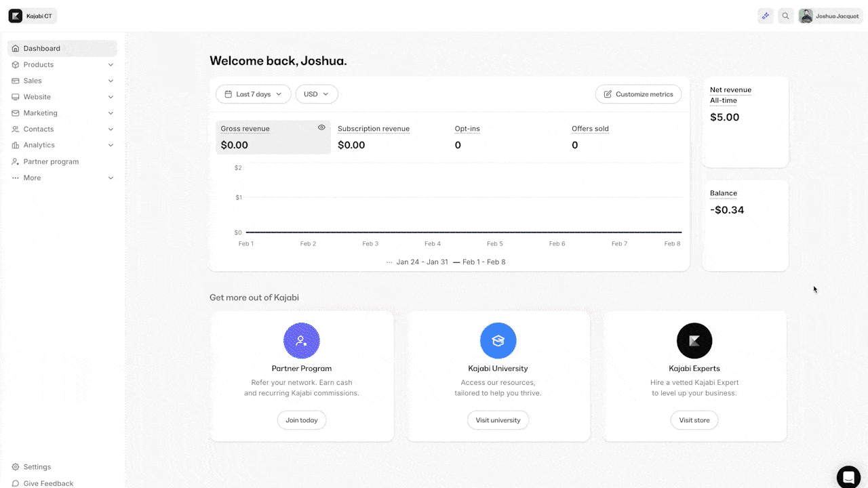Screen dimensions: 868x488
Task: Expand the Analytics menu chevron
Action: 111,145
